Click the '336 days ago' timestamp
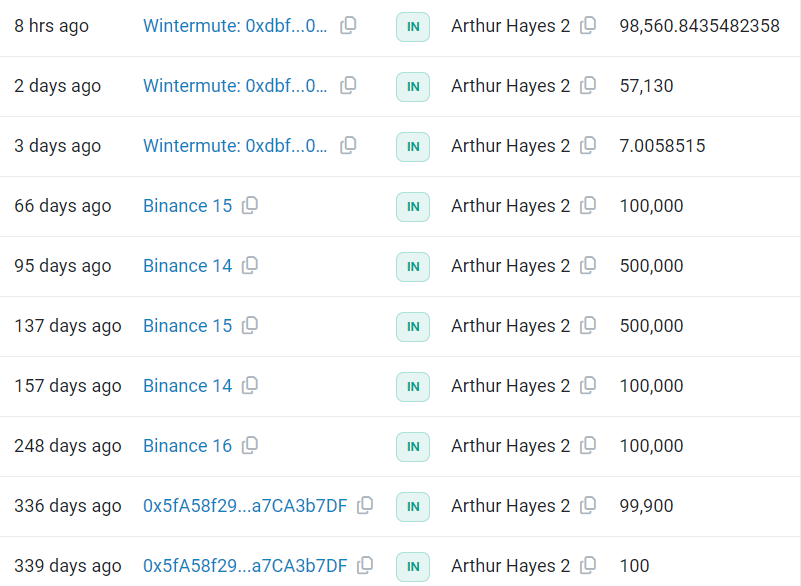The image size is (801, 586). click(68, 506)
